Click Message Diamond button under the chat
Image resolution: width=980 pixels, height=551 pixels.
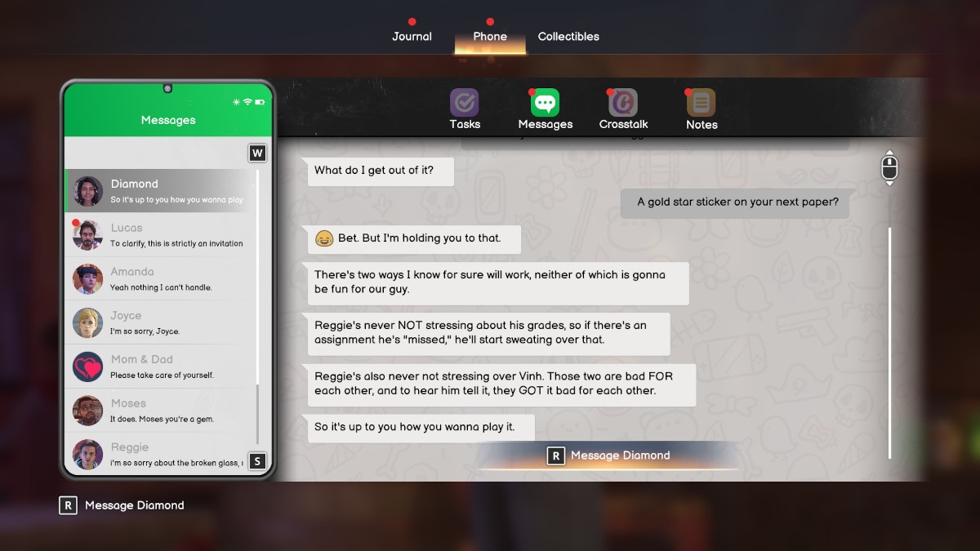tap(609, 455)
